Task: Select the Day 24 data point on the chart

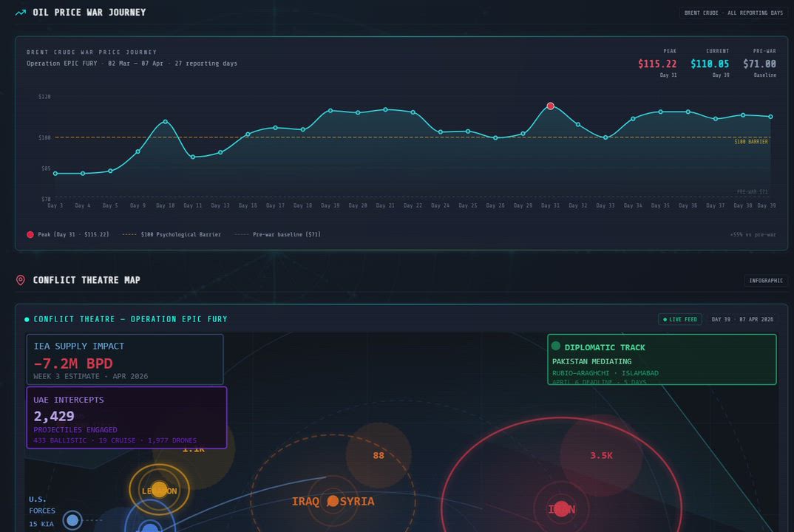Action: click(x=441, y=132)
